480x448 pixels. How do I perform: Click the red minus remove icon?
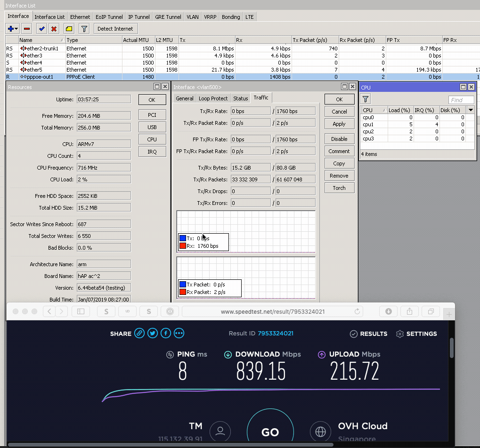tap(27, 29)
